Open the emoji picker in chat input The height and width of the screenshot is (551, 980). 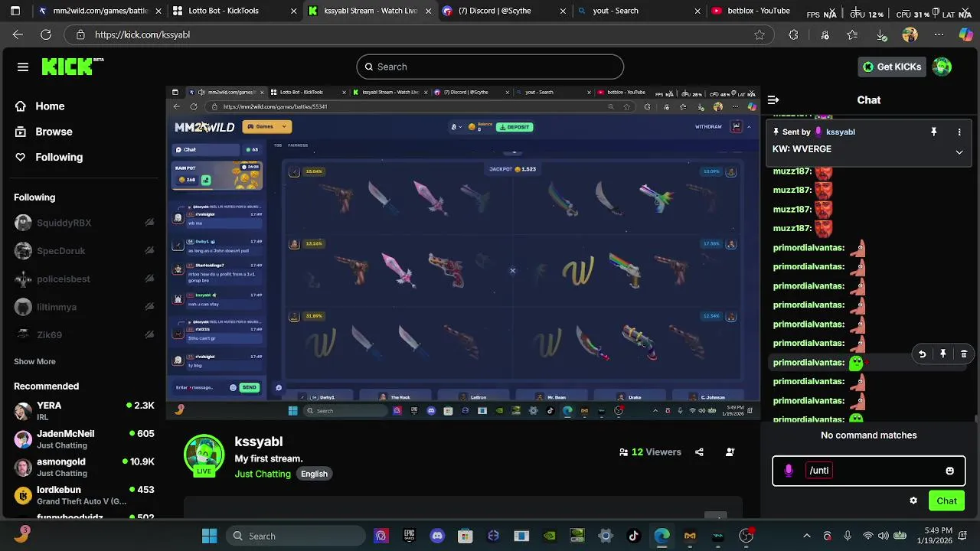(x=949, y=471)
